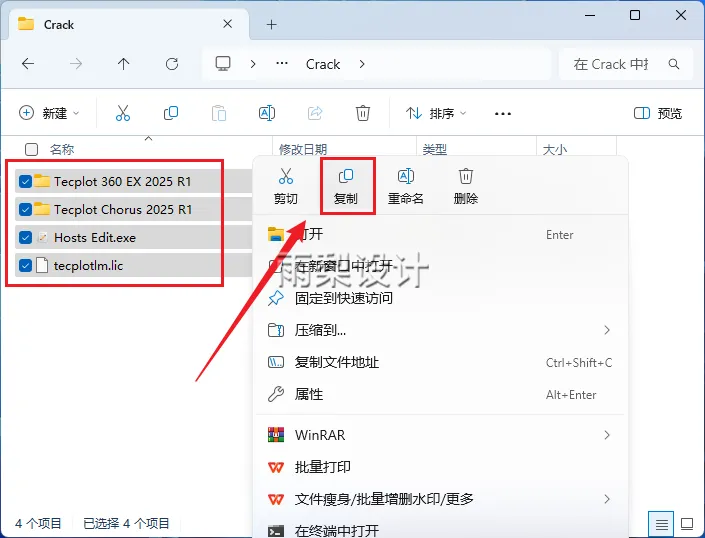Click the Share icon in the toolbar
This screenshot has width=705, height=538.
pos(315,113)
